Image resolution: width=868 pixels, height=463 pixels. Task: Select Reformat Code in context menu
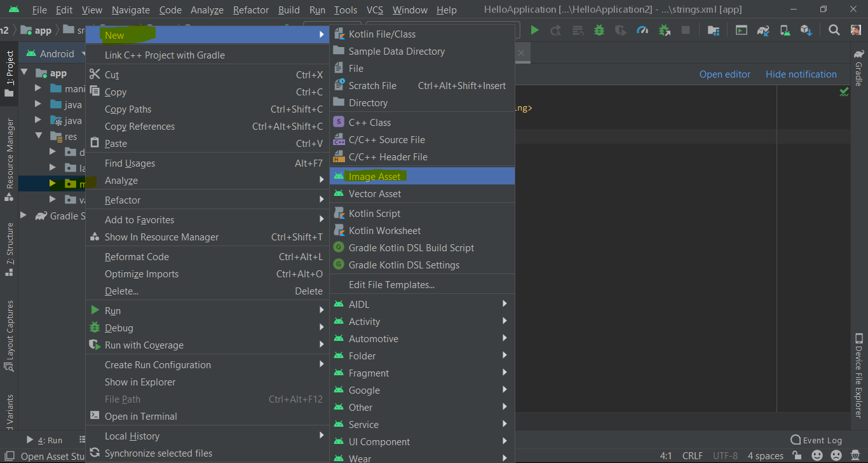(207, 256)
